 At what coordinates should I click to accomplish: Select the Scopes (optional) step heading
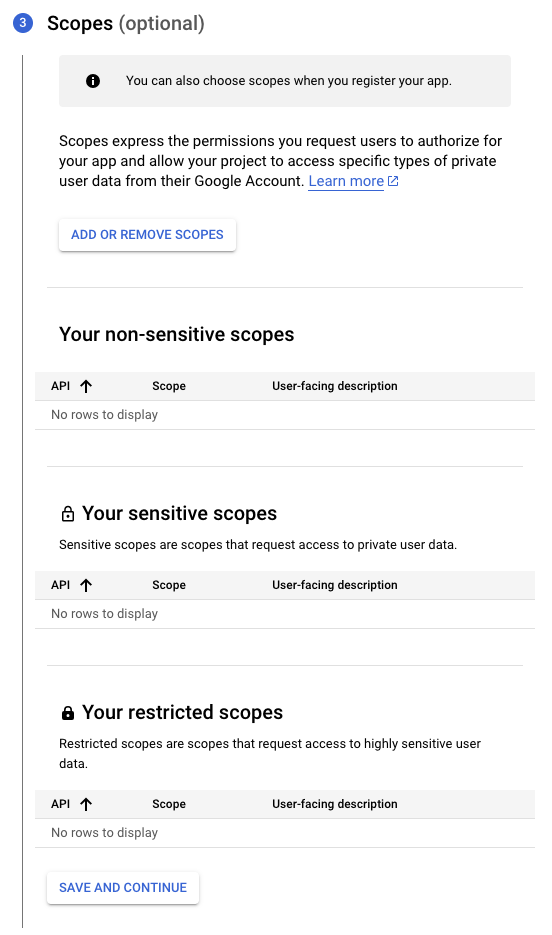click(x=126, y=23)
